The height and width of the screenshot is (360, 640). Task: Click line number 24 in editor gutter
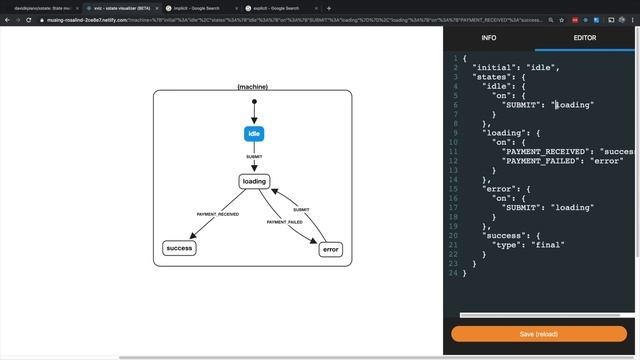click(x=453, y=273)
